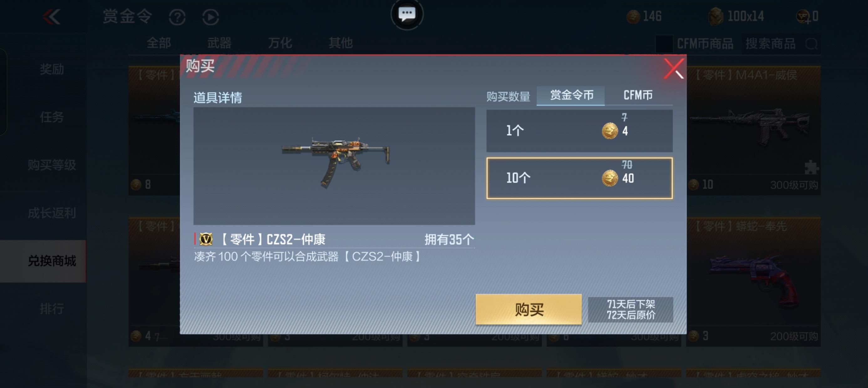
Task: Open the question mark help icon
Action: click(177, 17)
